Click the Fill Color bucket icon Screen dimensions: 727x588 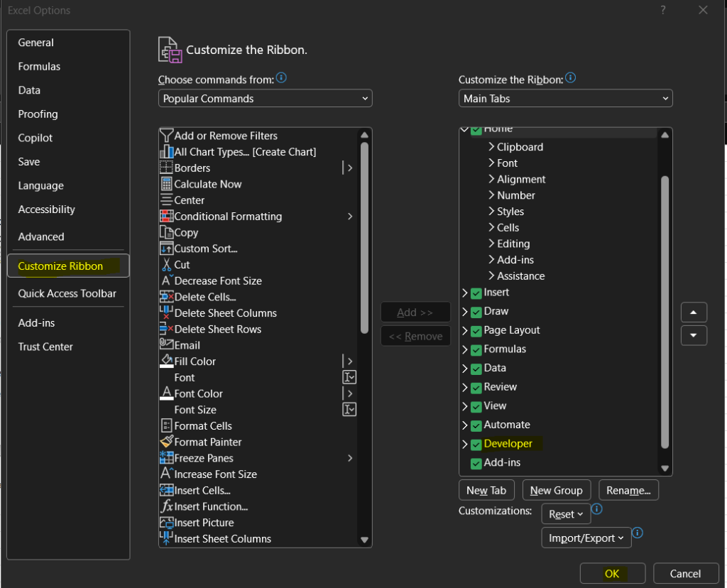166,361
